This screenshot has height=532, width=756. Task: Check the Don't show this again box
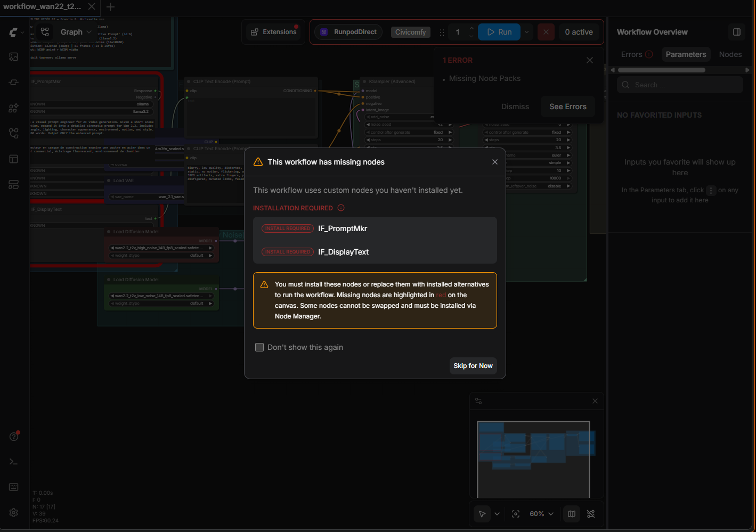click(259, 347)
